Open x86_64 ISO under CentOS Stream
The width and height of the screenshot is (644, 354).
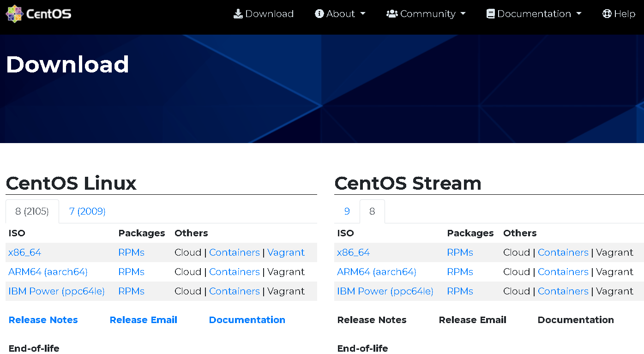[354, 252]
